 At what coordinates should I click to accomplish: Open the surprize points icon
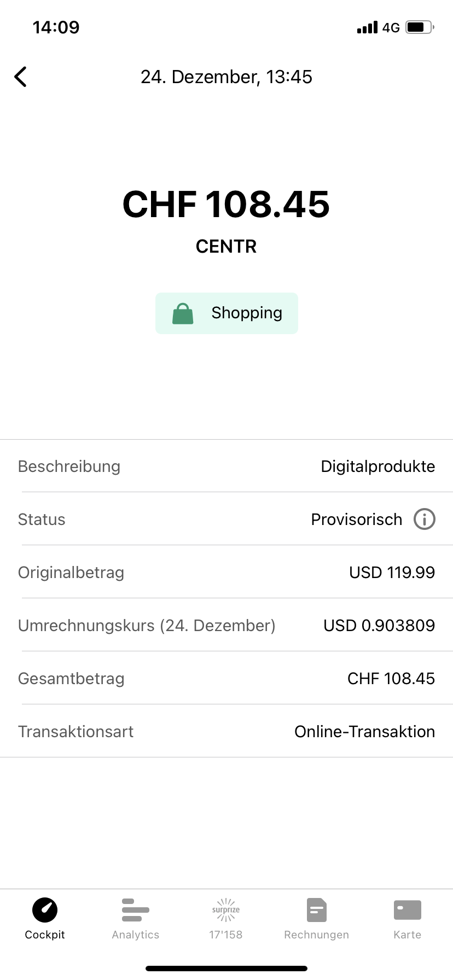coord(226,910)
